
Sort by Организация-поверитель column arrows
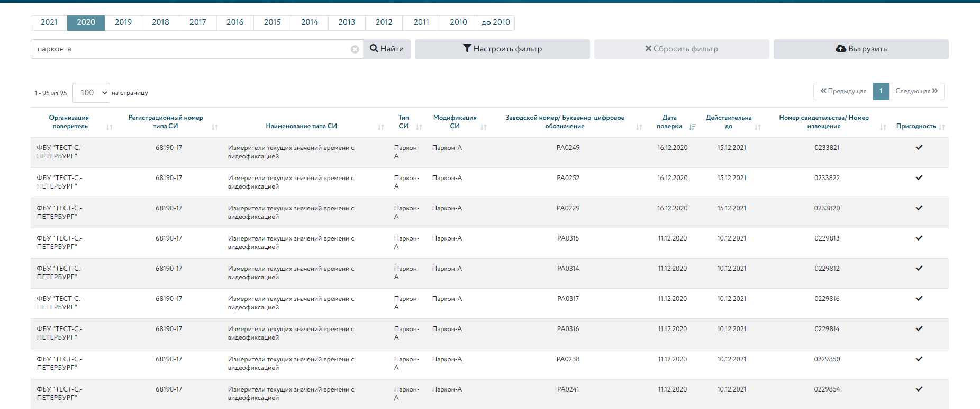coord(110,127)
